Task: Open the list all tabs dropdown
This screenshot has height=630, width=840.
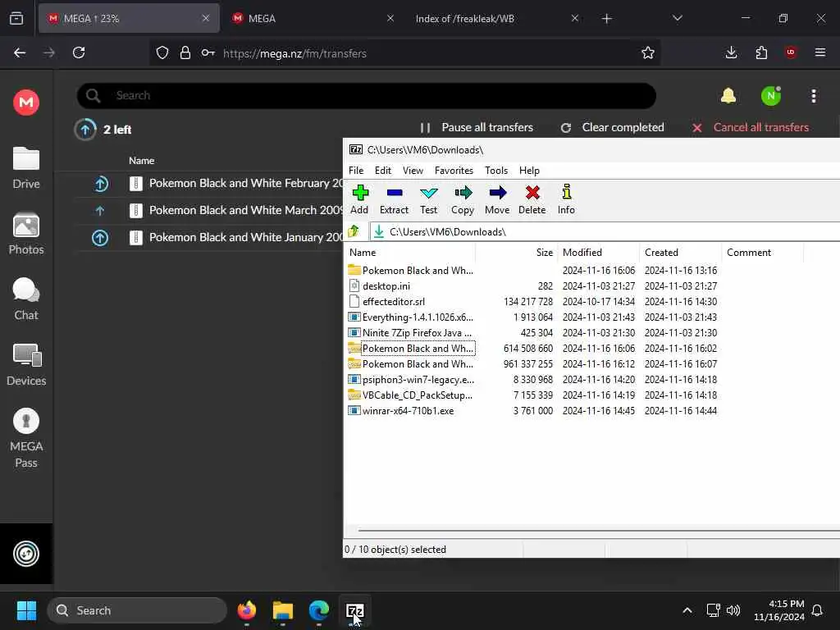Action: [678, 18]
